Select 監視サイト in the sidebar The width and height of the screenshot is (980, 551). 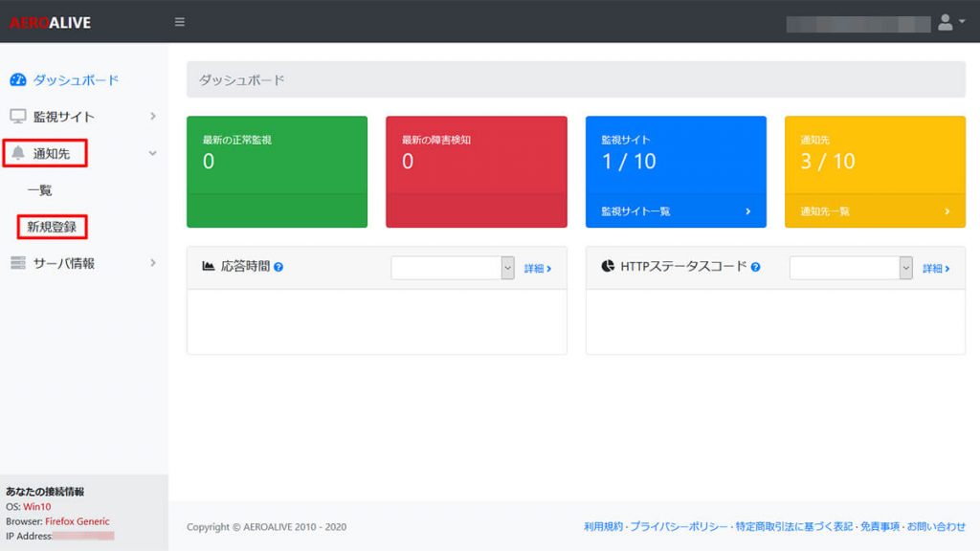tap(64, 116)
